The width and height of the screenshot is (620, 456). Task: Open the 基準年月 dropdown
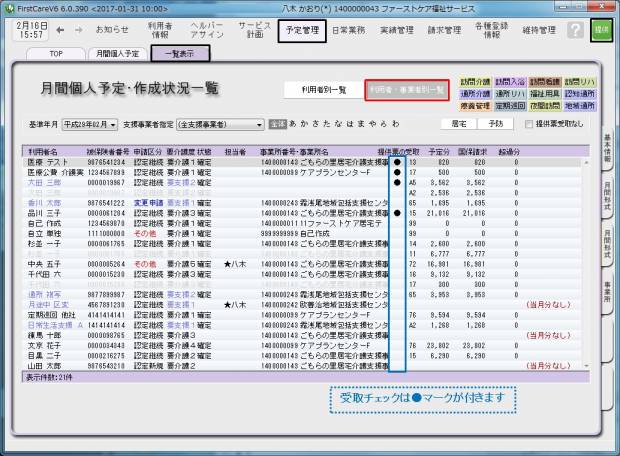[90, 125]
